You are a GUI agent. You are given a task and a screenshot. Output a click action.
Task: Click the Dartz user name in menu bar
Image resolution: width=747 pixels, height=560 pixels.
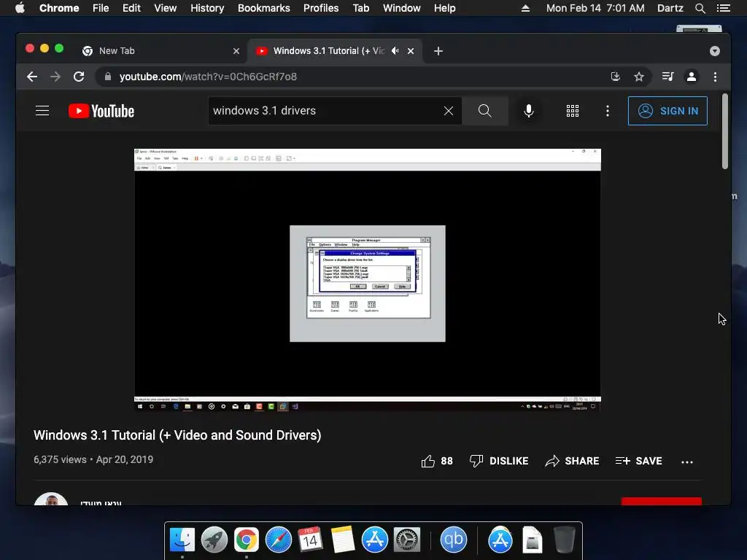pos(670,8)
